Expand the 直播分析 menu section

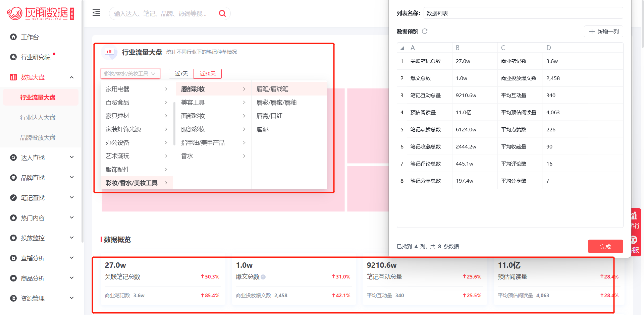72,258
